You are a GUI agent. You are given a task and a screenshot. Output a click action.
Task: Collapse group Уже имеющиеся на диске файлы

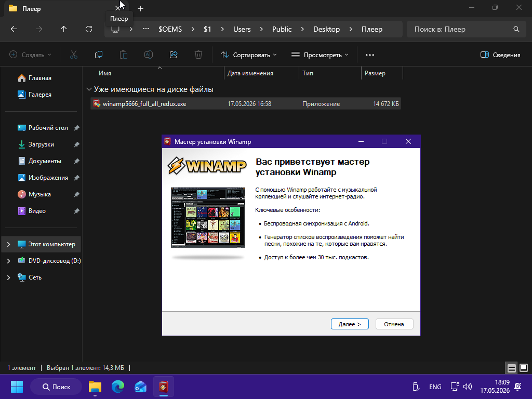click(89, 89)
